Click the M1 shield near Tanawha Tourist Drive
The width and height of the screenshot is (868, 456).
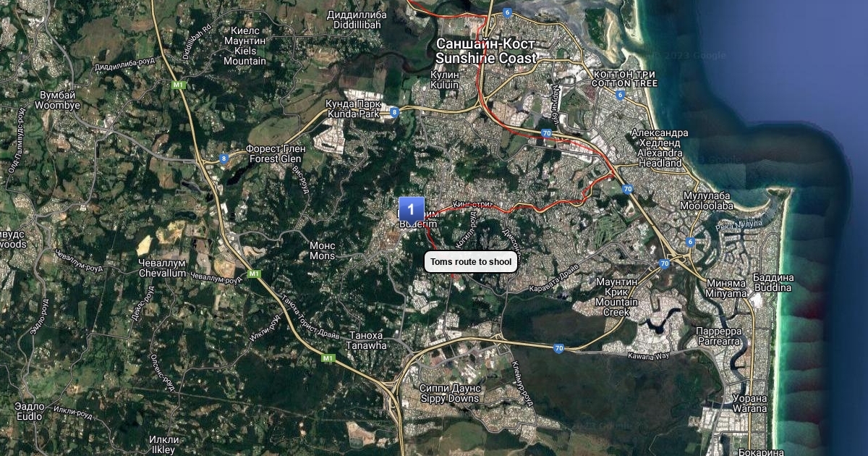click(x=328, y=358)
